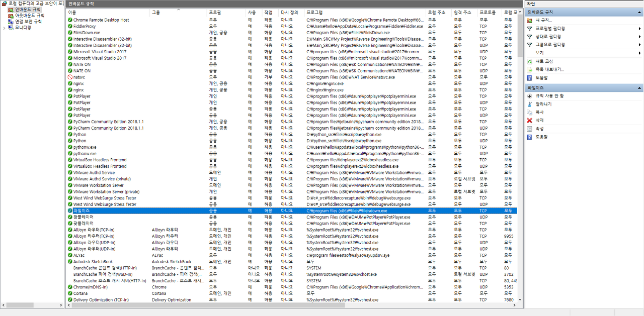Click the 거부 action cell of natsvc
The width and height of the screenshot is (644, 316).
click(x=269, y=77)
